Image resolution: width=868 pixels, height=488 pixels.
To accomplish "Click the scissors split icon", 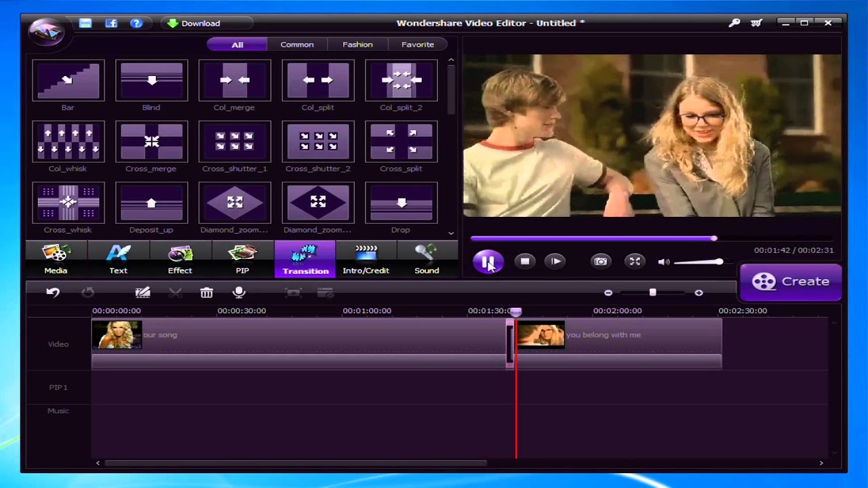I will (175, 292).
